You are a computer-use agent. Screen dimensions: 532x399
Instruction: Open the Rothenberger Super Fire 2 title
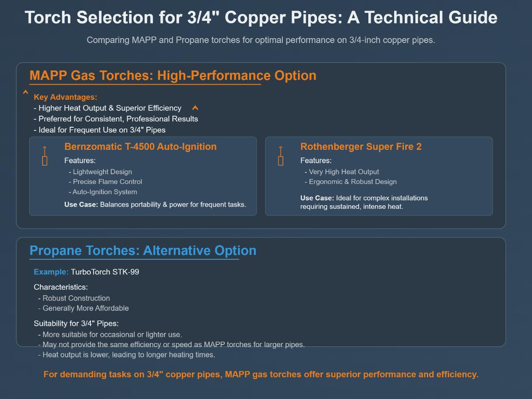[361, 147]
